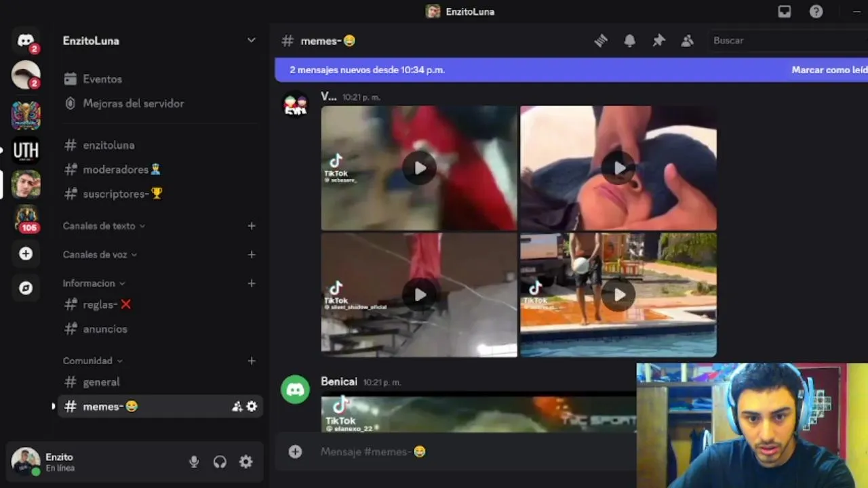Image resolution: width=868 pixels, height=488 pixels.
Task: Click avatar of the 10:21 message poster V...
Action: tap(296, 104)
